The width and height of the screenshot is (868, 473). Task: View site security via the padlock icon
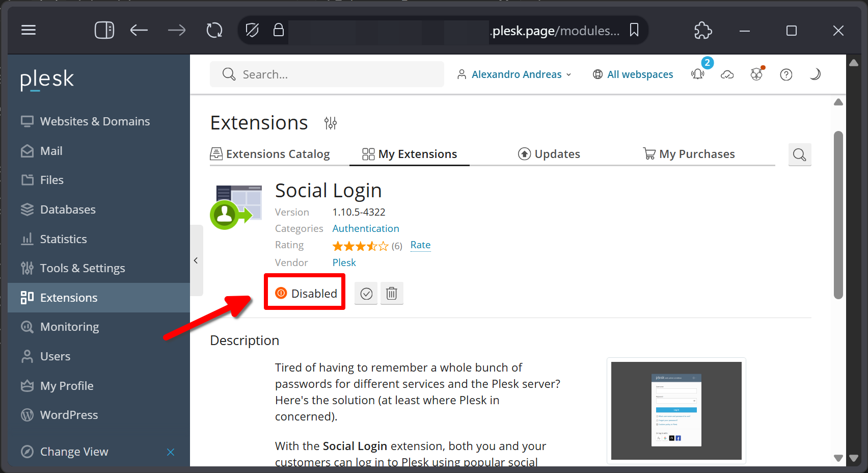tap(278, 30)
